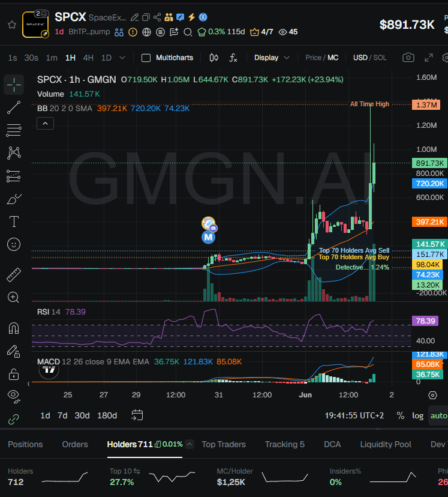The width and height of the screenshot is (448, 497).
Task: Click the blue similar-tokens grid icon
Action: 119,32
